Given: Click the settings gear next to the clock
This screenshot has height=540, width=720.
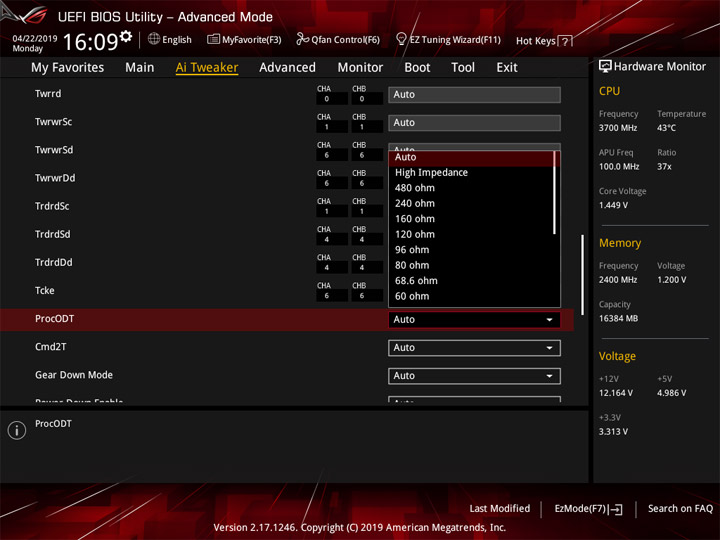Looking at the screenshot, I should coord(126,36).
